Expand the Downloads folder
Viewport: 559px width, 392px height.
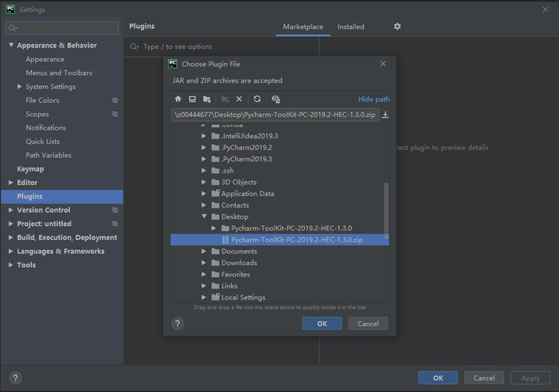[x=204, y=263]
